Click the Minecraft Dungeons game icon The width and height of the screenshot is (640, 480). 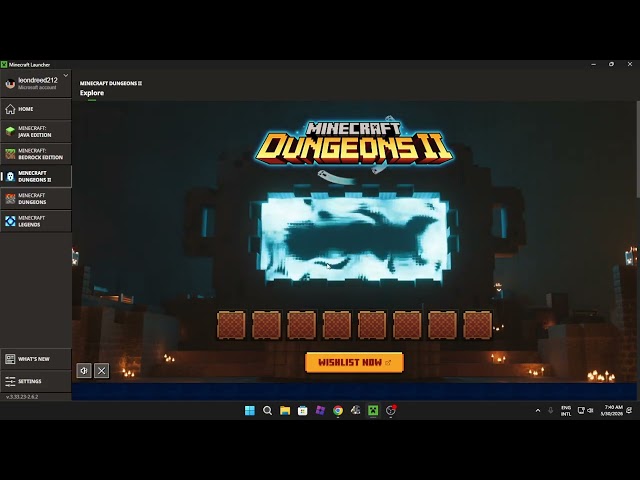[10, 199]
